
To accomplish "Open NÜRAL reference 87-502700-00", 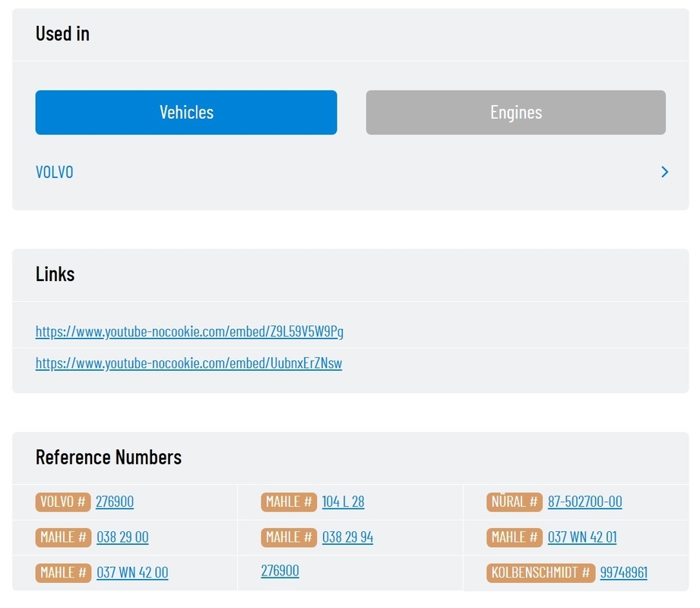I will pyautogui.click(x=584, y=502).
